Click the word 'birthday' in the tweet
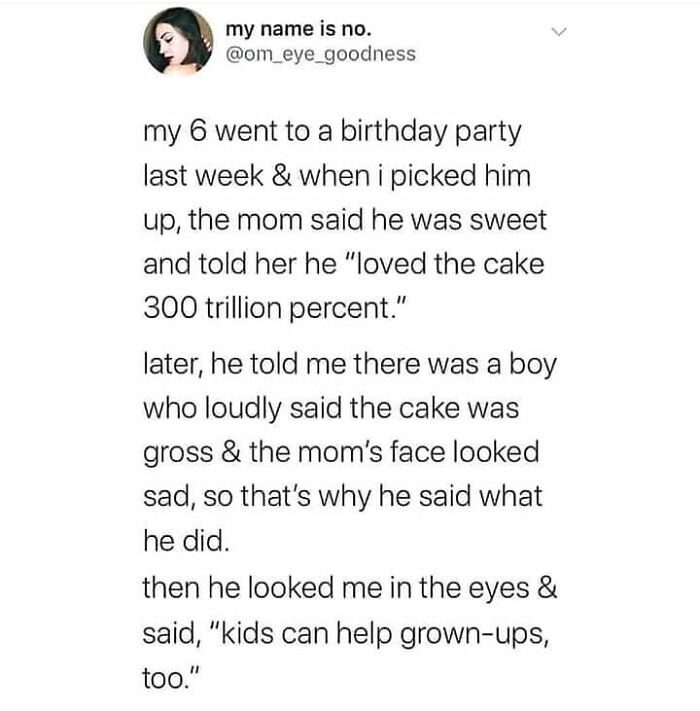 coord(394,132)
